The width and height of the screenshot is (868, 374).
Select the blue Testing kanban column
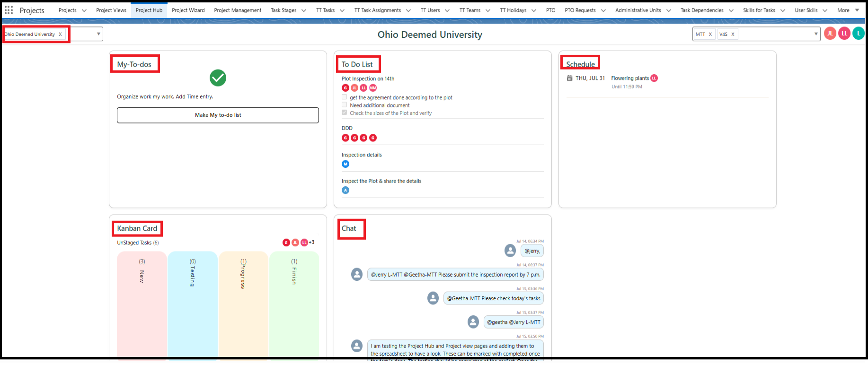click(193, 305)
